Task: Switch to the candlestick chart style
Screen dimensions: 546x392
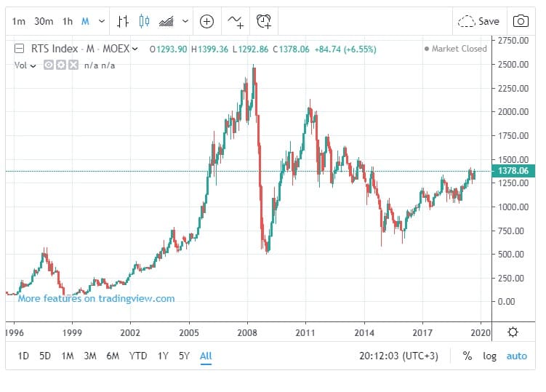Action: 144,21
